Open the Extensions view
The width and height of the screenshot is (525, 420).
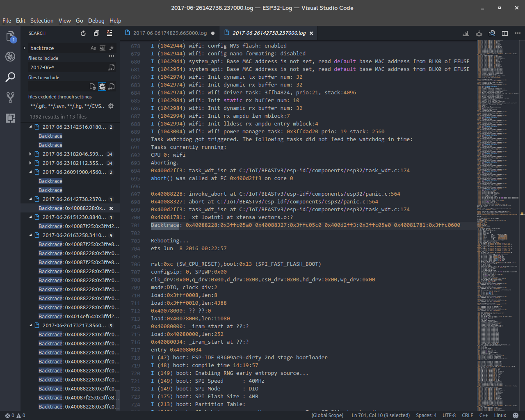click(10, 118)
